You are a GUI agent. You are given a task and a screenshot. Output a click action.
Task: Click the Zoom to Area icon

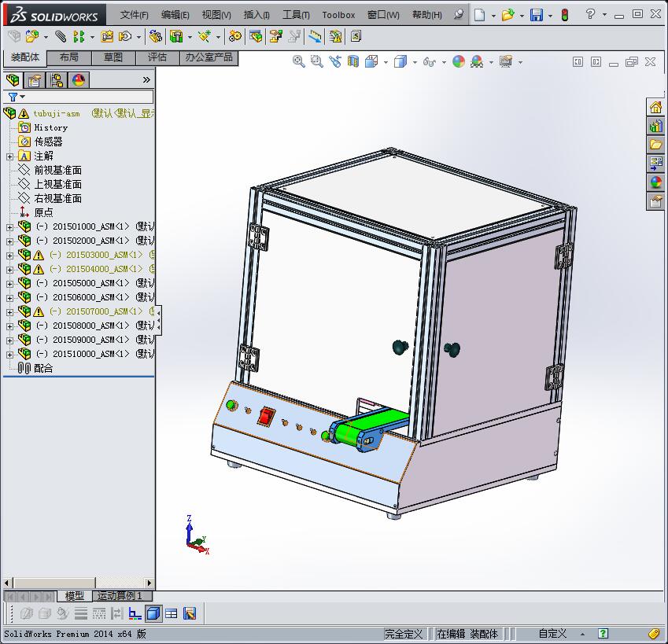click(316, 61)
